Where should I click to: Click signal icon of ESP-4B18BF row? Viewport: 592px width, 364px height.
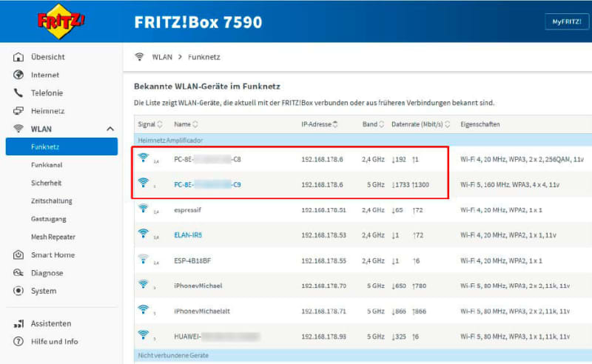click(x=143, y=259)
